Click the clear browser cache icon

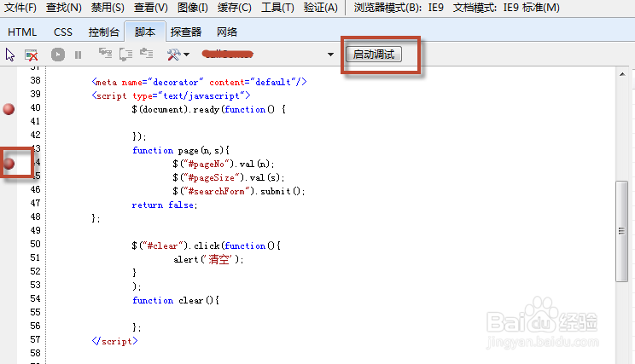point(32,55)
